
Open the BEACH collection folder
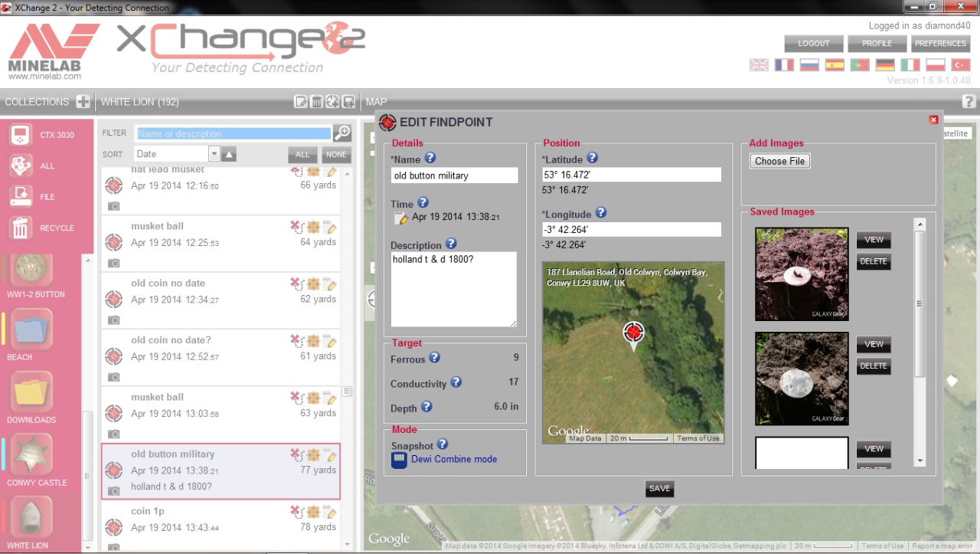pos(31,330)
